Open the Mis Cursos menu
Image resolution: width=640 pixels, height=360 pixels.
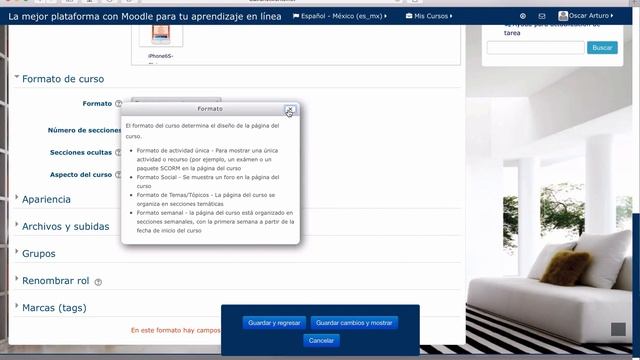(x=429, y=16)
